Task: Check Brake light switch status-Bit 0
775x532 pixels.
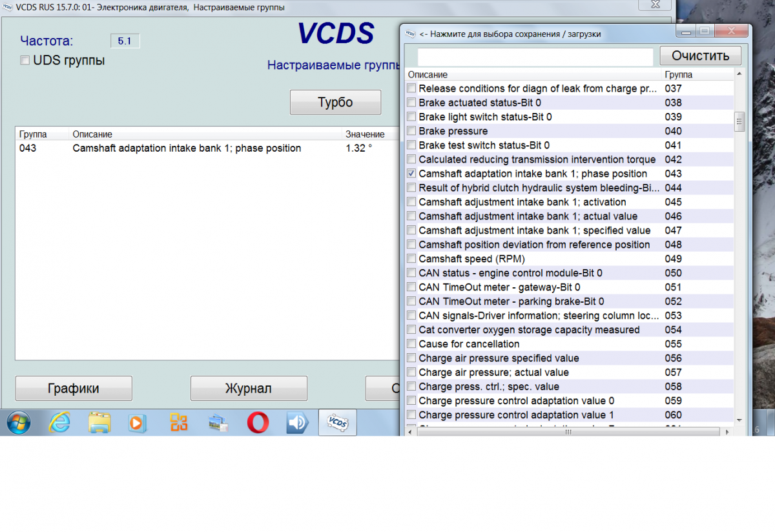Action: tap(411, 117)
